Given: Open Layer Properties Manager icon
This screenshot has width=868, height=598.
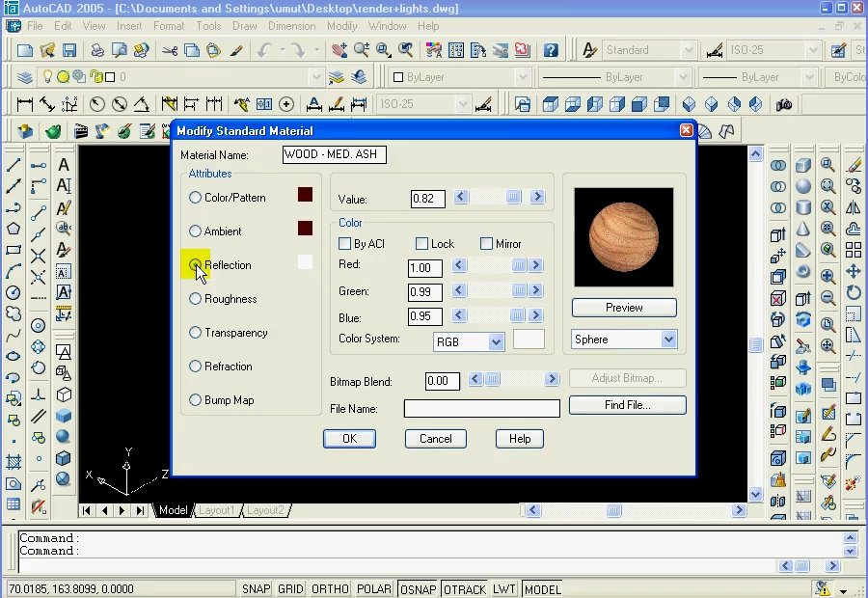Looking at the screenshot, I should [x=24, y=77].
